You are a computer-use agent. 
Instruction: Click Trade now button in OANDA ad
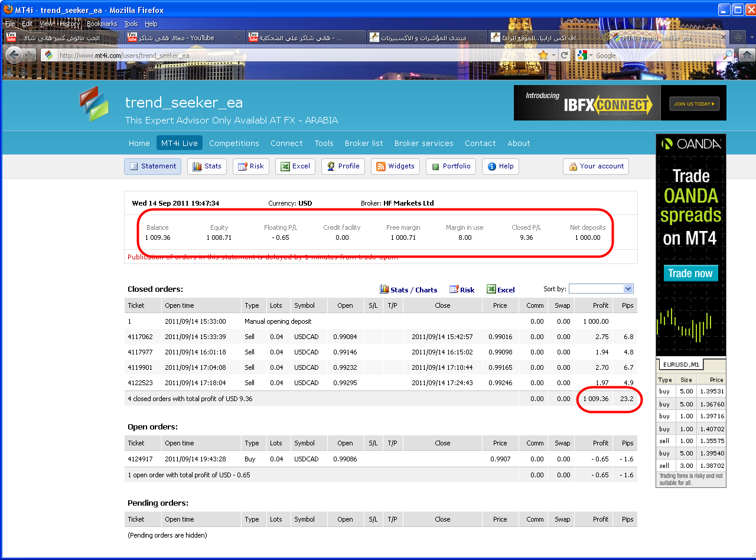coord(690,274)
